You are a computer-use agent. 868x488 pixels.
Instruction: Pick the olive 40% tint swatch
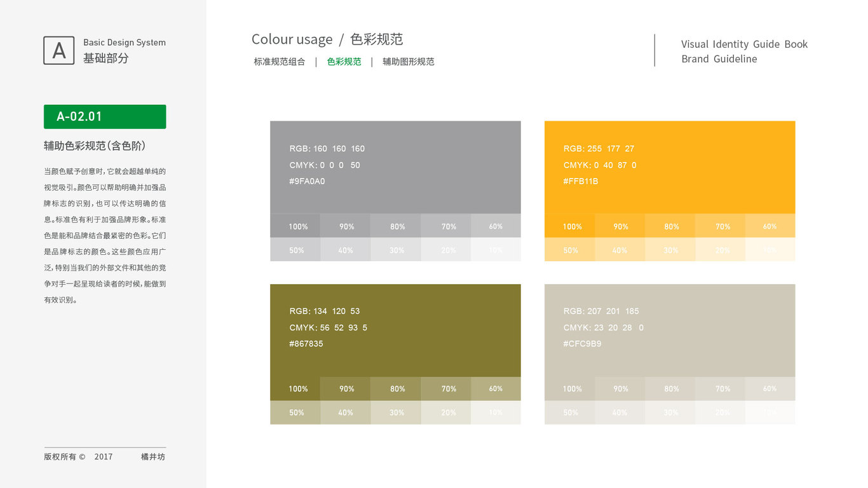point(345,412)
